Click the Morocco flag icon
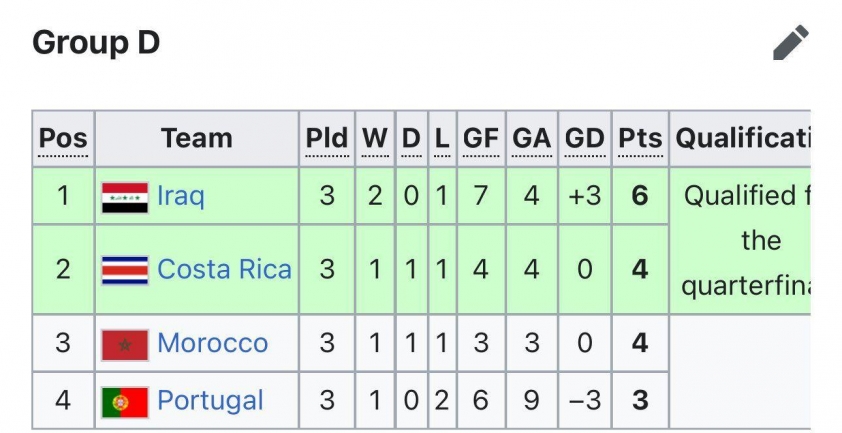The width and height of the screenshot is (842, 433). click(x=125, y=345)
